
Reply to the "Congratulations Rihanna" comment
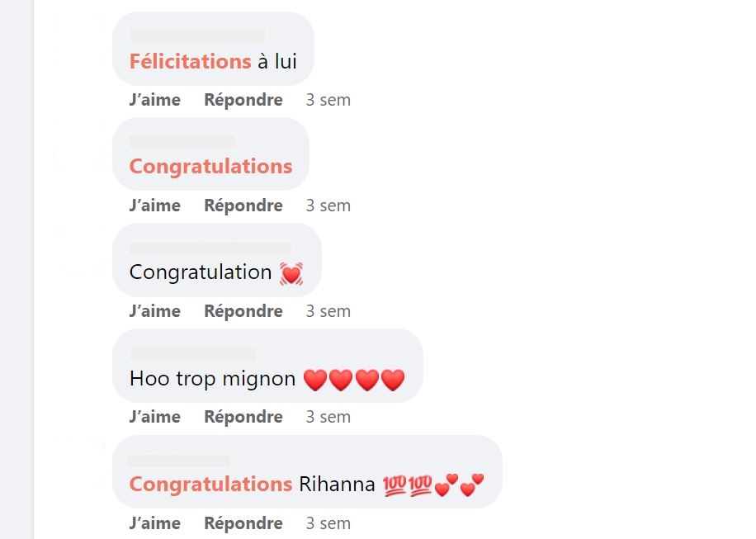click(243, 523)
